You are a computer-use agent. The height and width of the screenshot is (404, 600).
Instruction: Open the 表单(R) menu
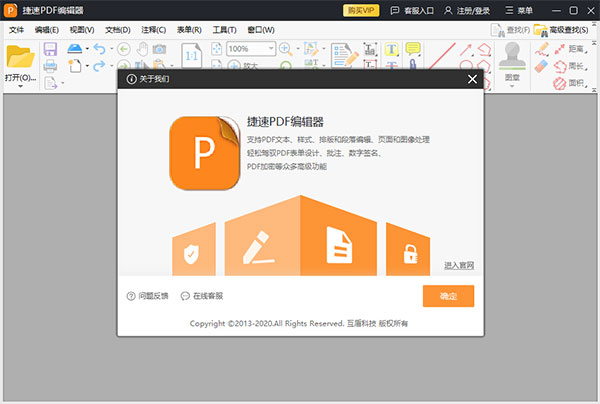[189, 30]
